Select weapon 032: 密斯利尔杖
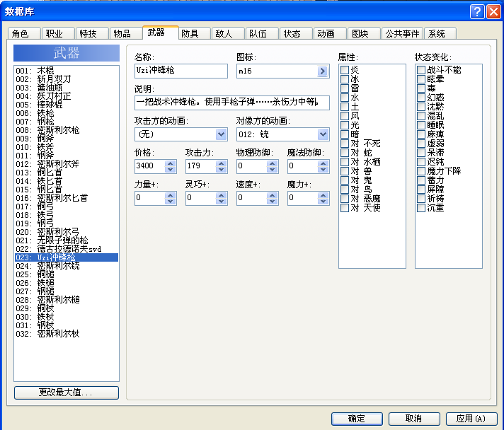 coord(67,334)
